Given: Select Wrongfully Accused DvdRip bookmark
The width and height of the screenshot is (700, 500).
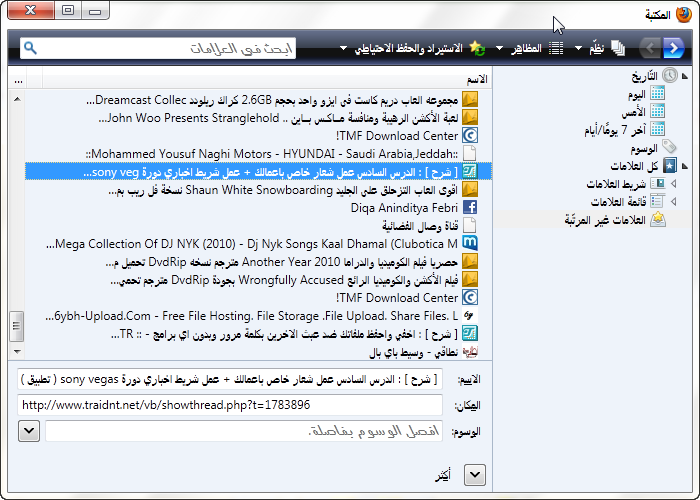Looking at the screenshot, I should (x=258, y=279).
